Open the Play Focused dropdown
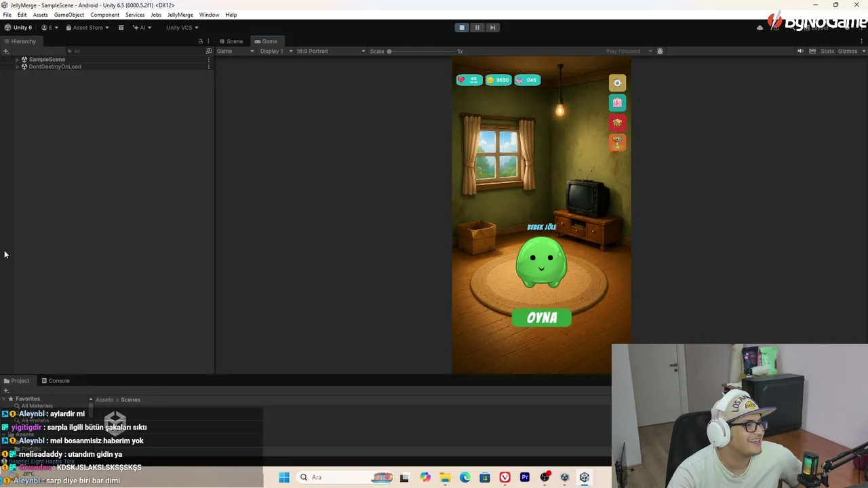The width and height of the screenshot is (868, 488). point(629,52)
